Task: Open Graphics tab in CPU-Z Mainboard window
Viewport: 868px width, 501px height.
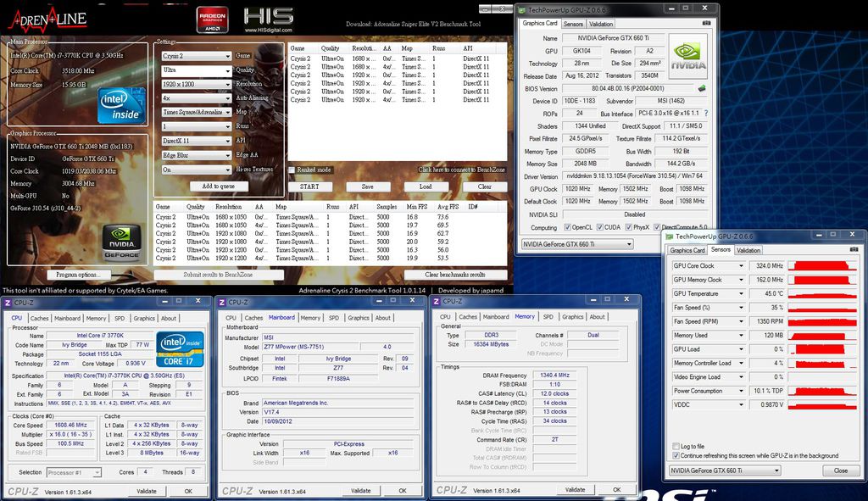Action: point(359,318)
